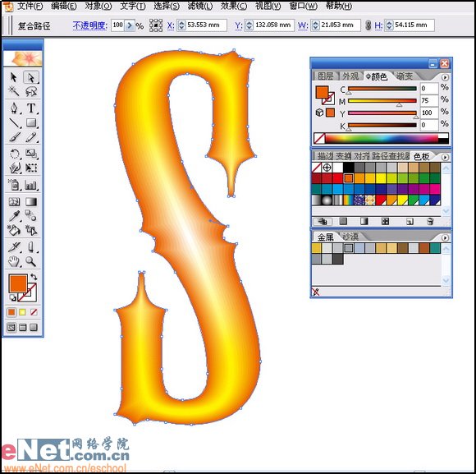Click the W width input field
Image resolution: width=476 pixels, height=474 pixels.
point(336,25)
